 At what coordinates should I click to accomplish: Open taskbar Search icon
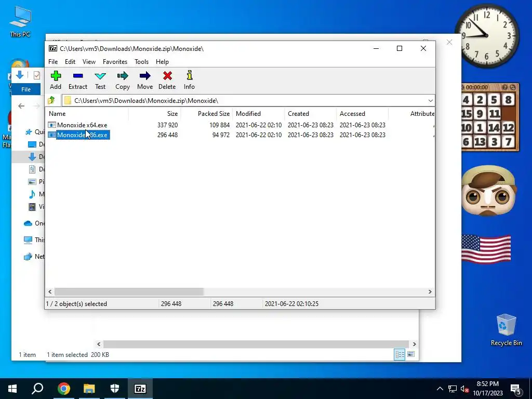(x=37, y=389)
